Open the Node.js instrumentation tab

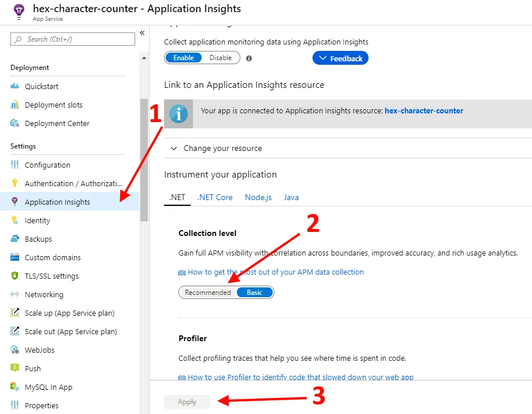click(x=258, y=197)
